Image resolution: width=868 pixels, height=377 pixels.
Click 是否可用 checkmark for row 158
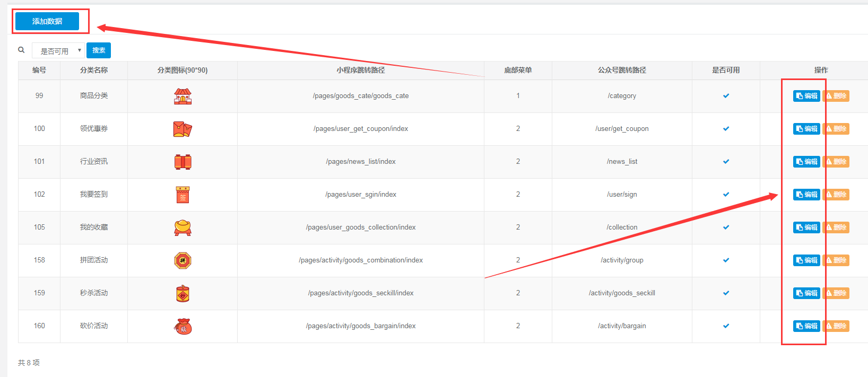726,260
